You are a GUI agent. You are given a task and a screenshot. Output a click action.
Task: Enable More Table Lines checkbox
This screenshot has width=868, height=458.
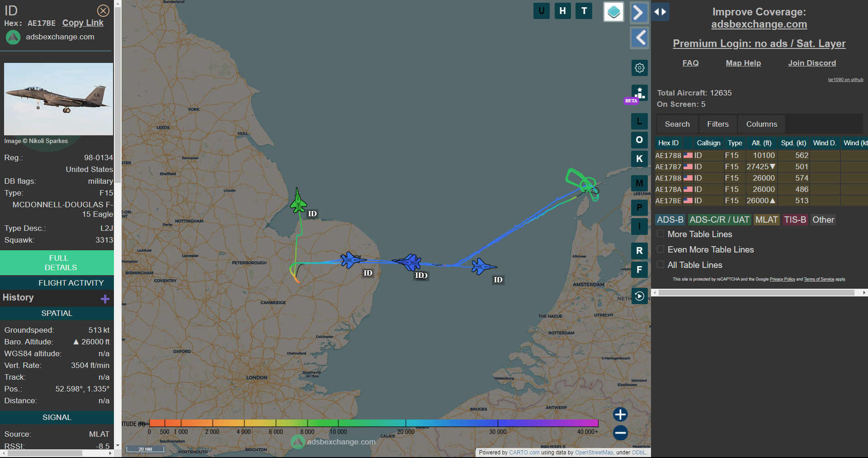pos(660,234)
